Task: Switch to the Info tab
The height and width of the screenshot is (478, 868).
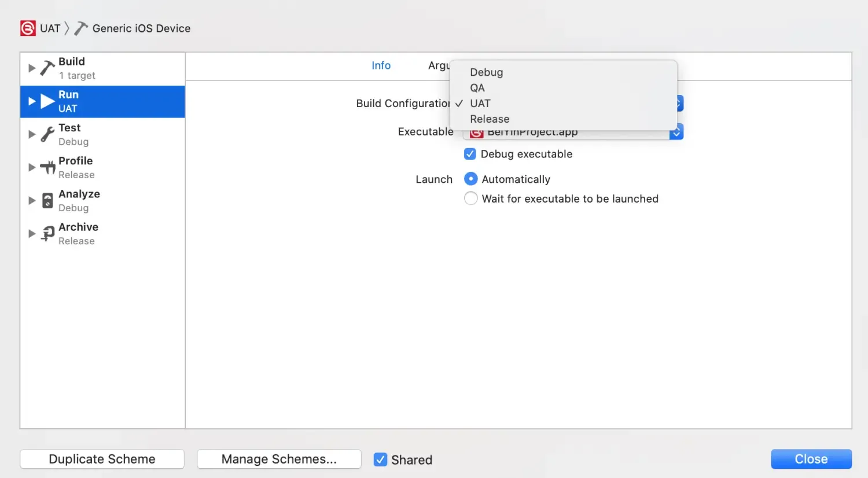Action: 381,65
